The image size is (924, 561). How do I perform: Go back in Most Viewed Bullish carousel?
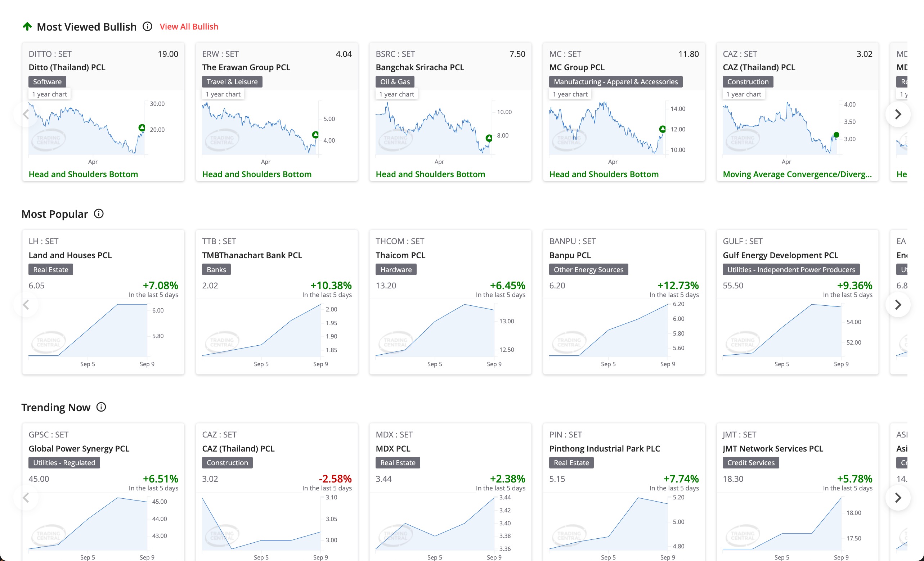tap(26, 114)
